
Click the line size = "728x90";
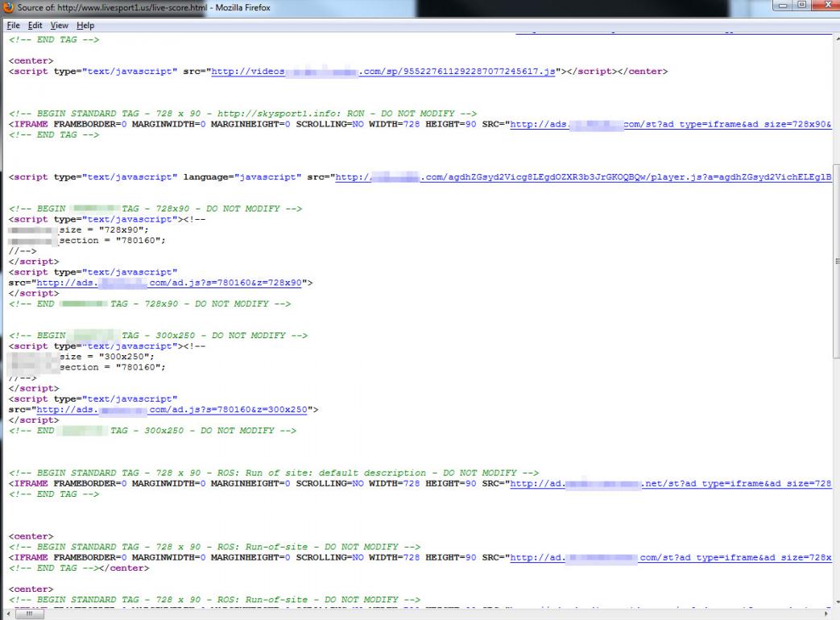tap(79, 229)
